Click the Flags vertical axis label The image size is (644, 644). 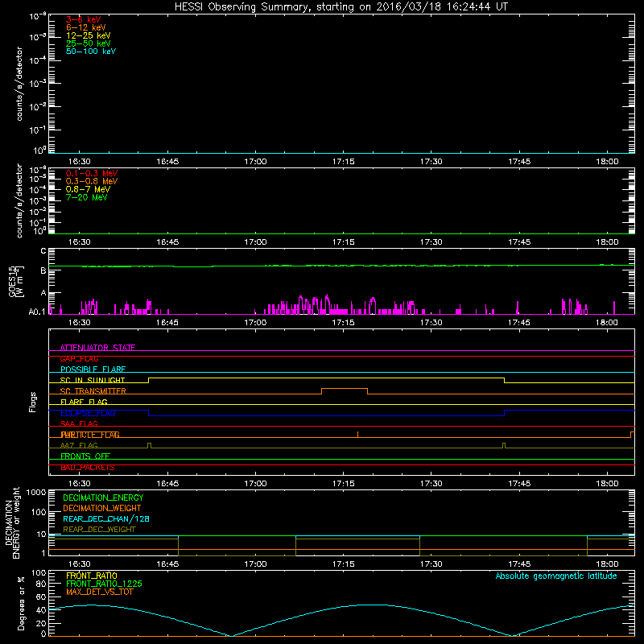tap(33, 402)
